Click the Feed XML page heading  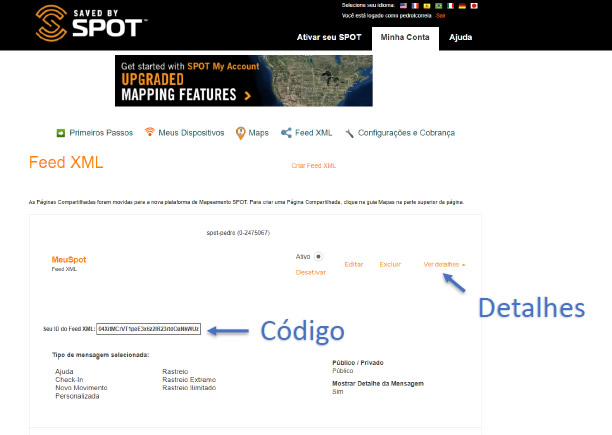pyautogui.click(x=66, y=162)
